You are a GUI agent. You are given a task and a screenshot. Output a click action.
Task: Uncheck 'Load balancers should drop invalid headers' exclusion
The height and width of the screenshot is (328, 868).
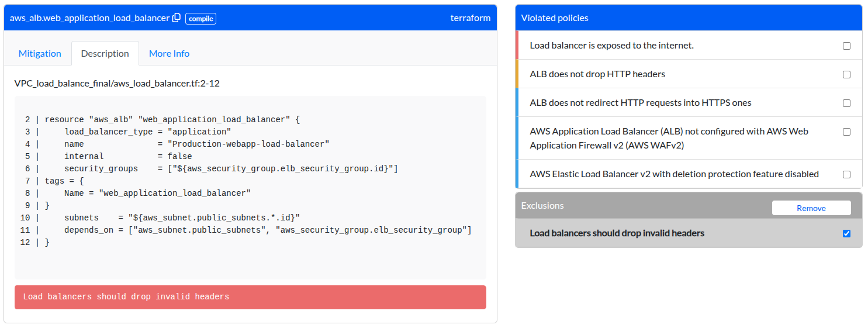point(846,233)
